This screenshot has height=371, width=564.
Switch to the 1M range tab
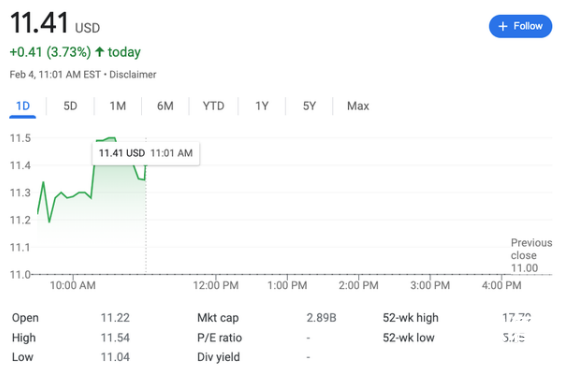pos(118,106)
